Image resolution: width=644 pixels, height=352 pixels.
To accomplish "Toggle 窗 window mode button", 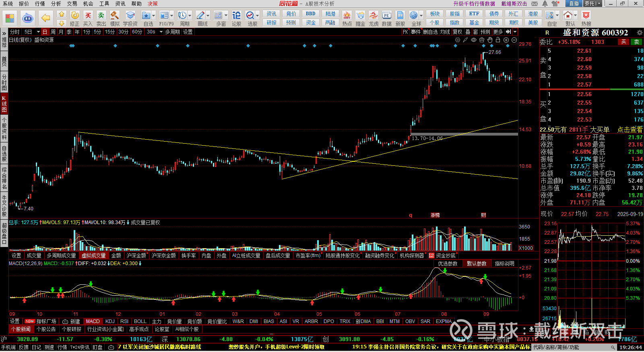I will (475, 32).
